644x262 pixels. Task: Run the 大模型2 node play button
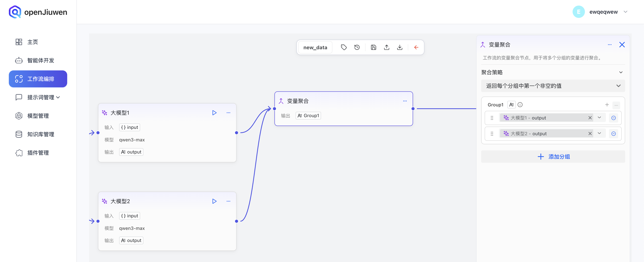(214, 201)
